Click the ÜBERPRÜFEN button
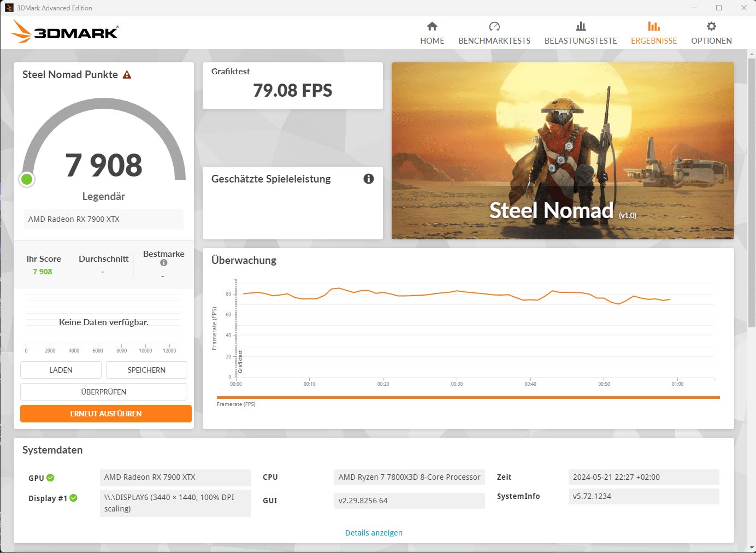Screen dimensions: 756x553 click(104, 392)
